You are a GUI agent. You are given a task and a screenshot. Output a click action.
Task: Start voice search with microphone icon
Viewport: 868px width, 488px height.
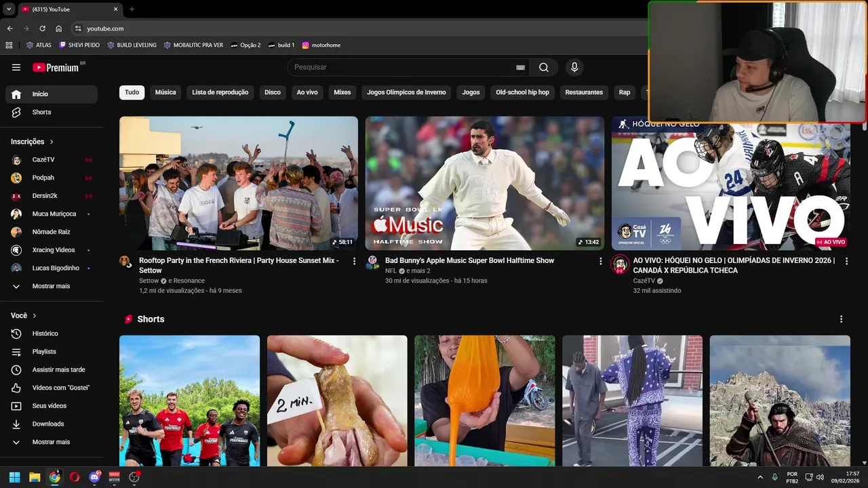574,67
